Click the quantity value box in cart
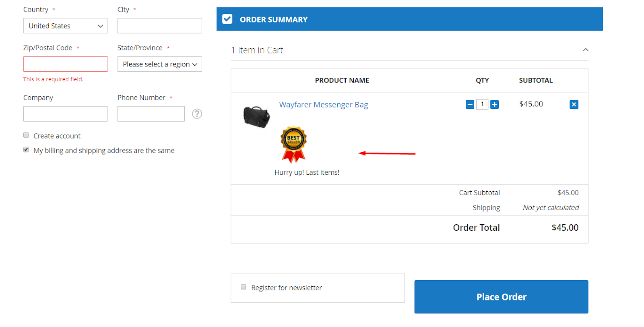This screenshot has width=644, height=327. coord(482,105)
